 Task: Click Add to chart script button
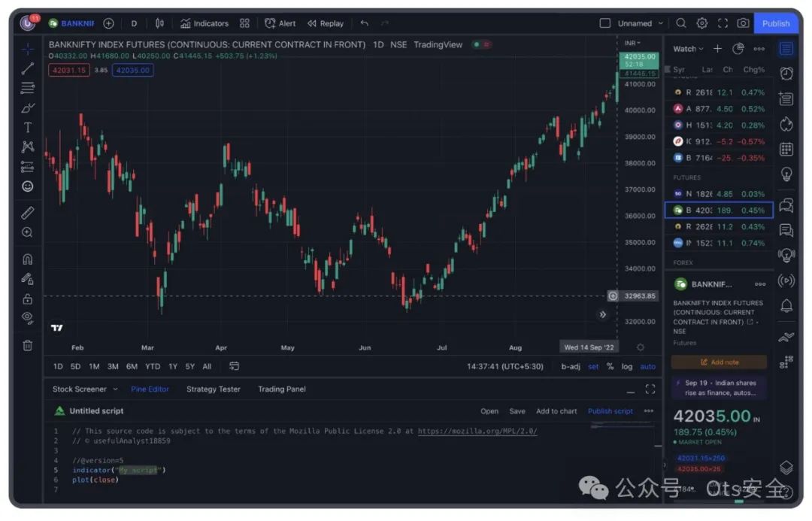[x=556, y=412]
